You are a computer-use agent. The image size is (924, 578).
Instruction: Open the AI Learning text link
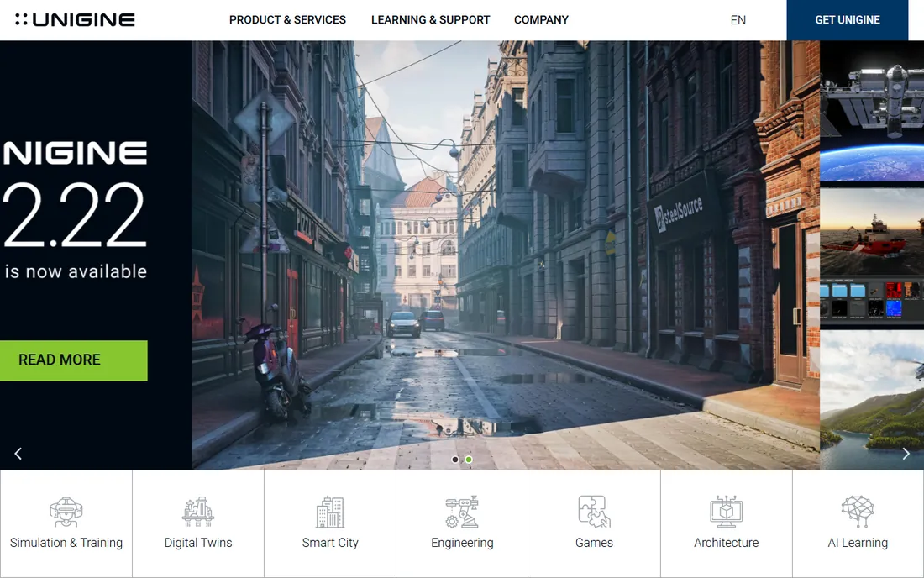pyautogui.click(x=858, y=543)
